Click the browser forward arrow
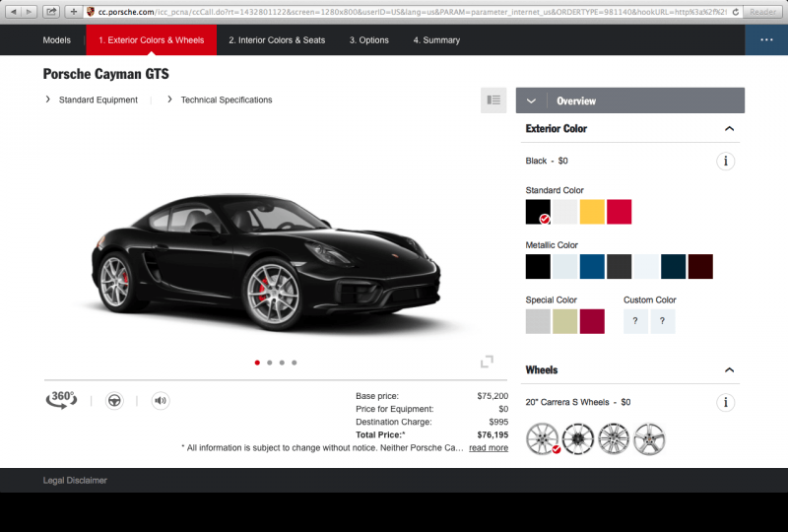The image size is (788, 532). (30, 12)
